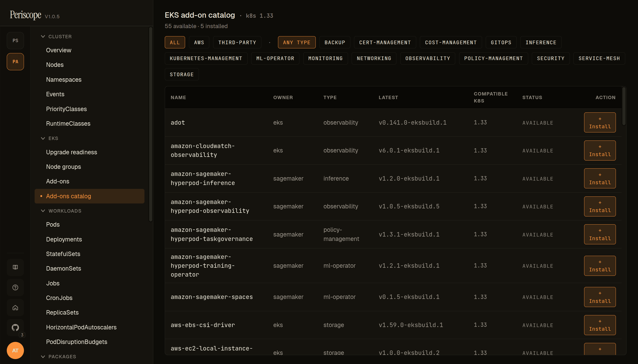Screen dimensions: 638x364
Task: Filter type by INFERENCE
Action: (541, 42)
